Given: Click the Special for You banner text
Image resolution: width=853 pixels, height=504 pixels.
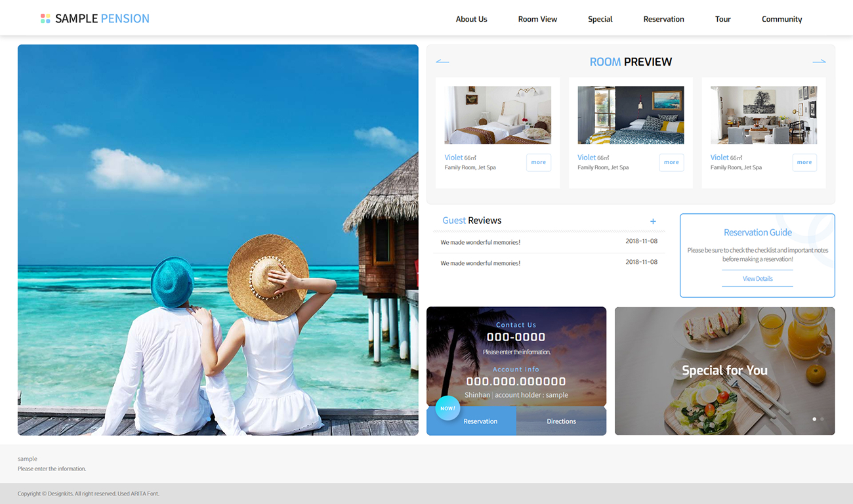Looking at the screenshot, I should (724, 370).
